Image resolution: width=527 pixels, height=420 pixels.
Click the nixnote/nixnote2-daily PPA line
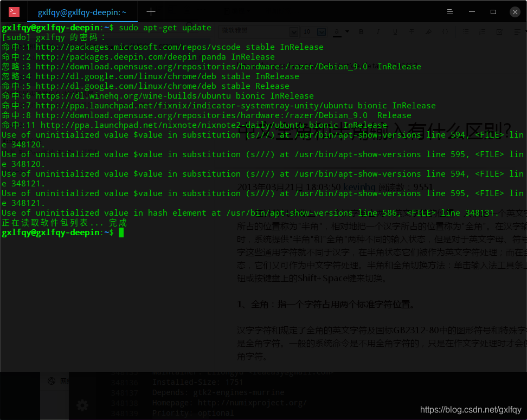(x=194, y=125)
